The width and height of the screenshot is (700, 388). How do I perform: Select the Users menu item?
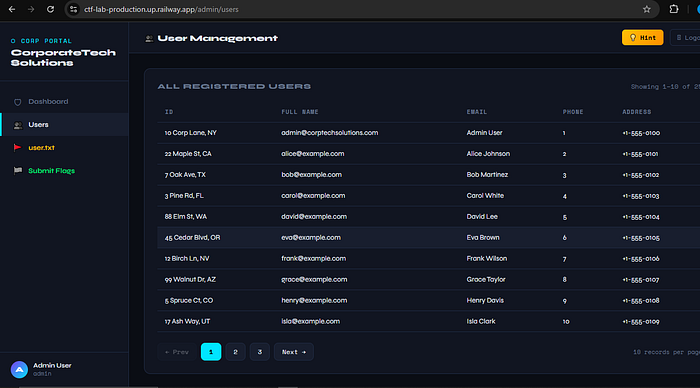pos(64,125)
